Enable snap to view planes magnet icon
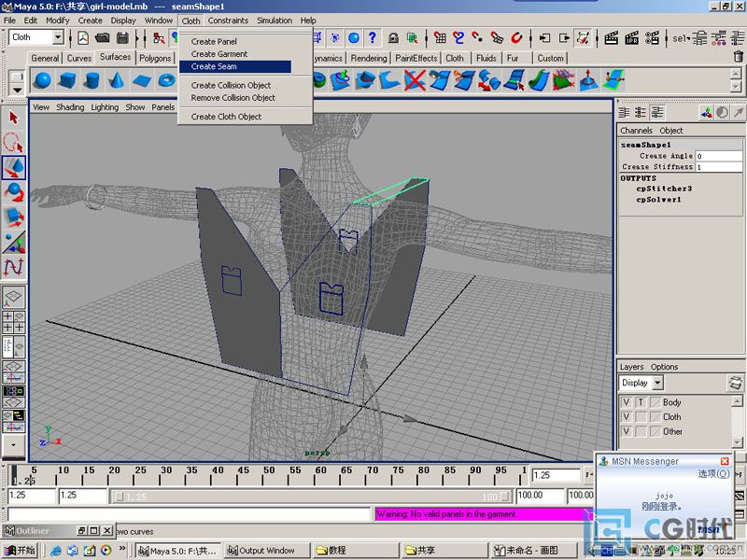Viewport: 747px width, 560px height. pos(497,37)
